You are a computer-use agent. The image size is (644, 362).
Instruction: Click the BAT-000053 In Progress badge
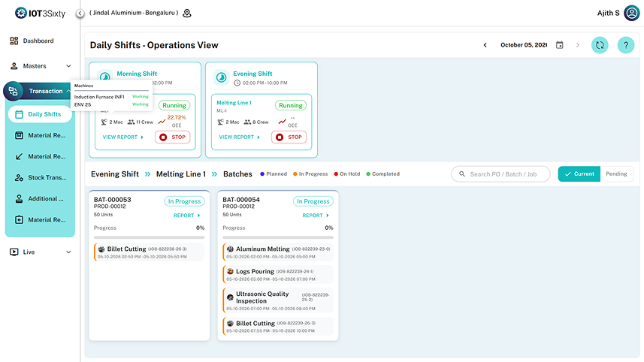tap(184, 201)
